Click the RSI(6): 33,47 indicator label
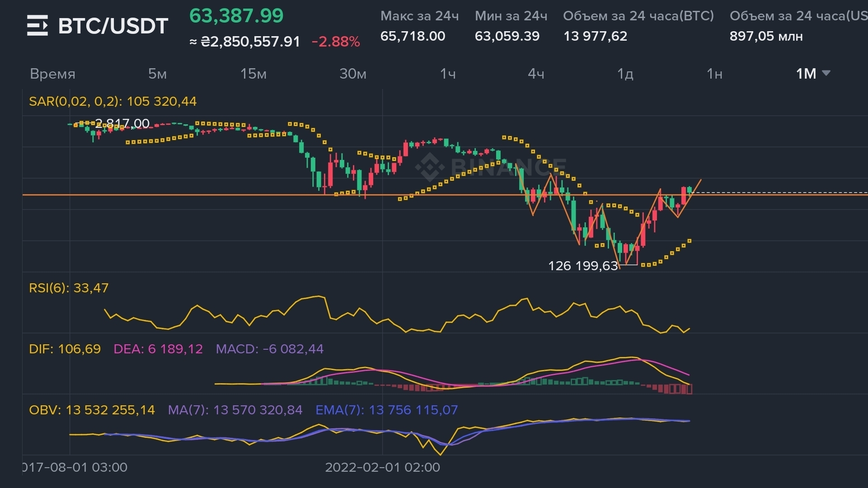868x488 pixels. tap(69, 288)
